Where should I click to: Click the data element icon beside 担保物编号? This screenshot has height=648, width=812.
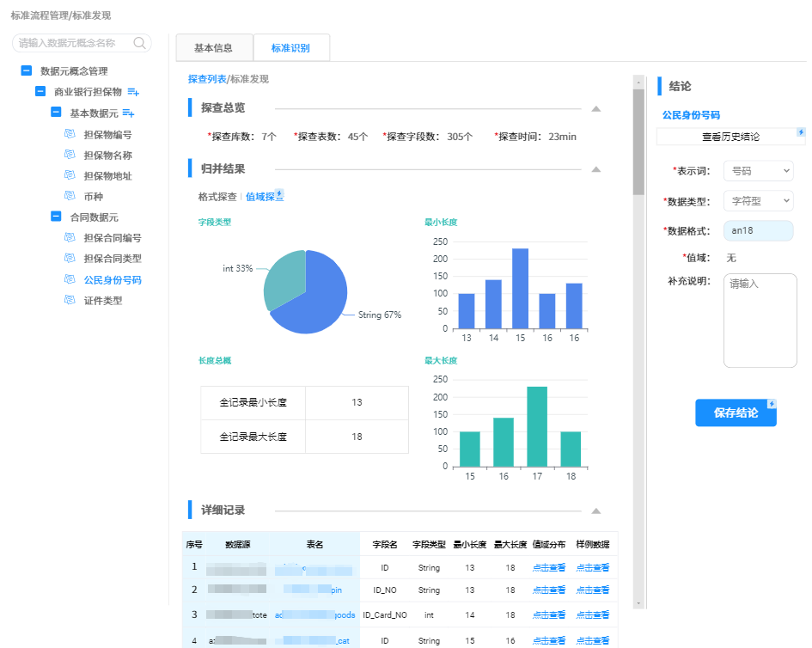point(70,135)
